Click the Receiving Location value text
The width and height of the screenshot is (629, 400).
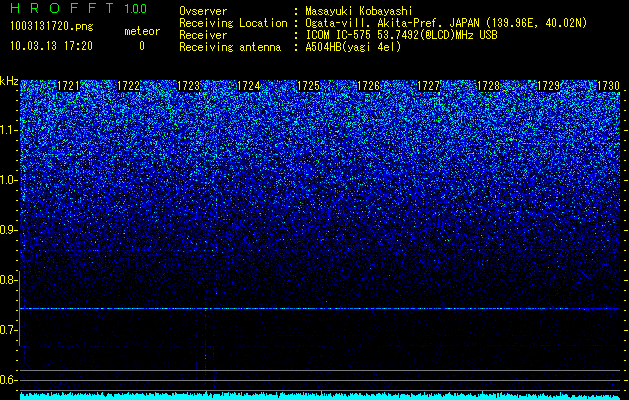point(446,23)
